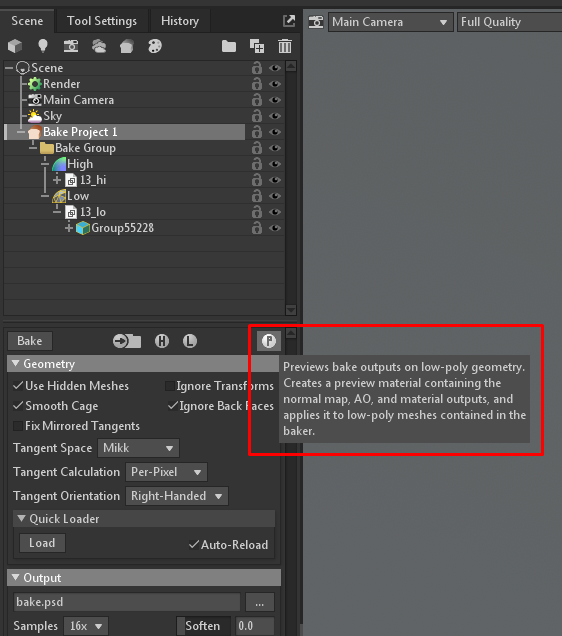This screenshot has height=636, width=562.
Task: Add a new mesh object with cube icon
Action: [15, 46]
